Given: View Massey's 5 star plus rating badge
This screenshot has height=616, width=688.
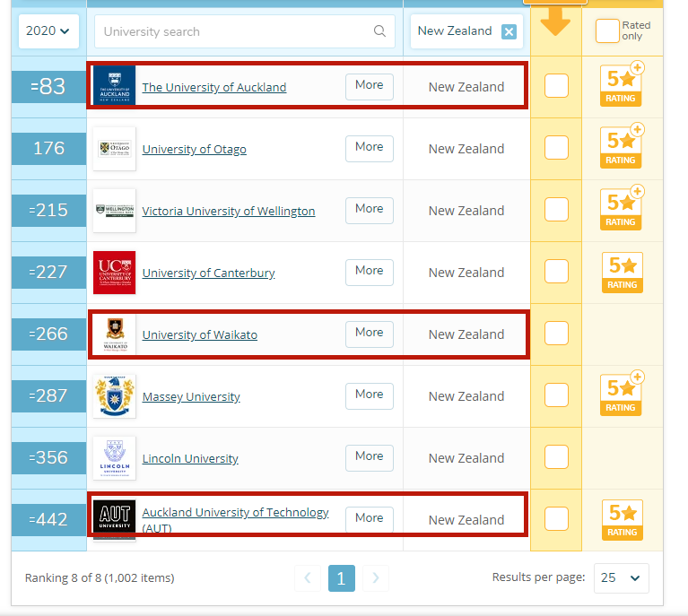Looking at the screenshot, I should (622, 394).
